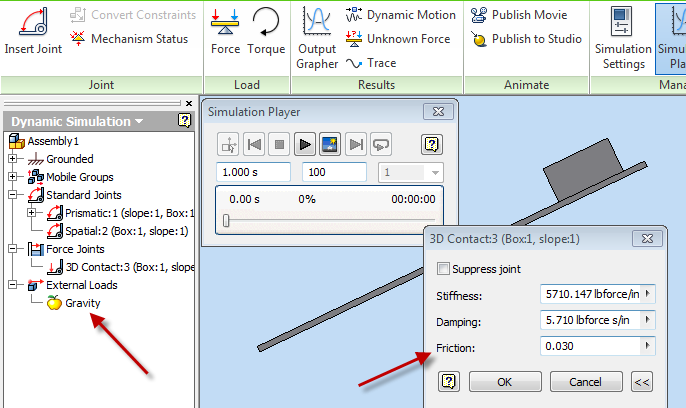Click the Convert Constraints command

pos(133,15)
